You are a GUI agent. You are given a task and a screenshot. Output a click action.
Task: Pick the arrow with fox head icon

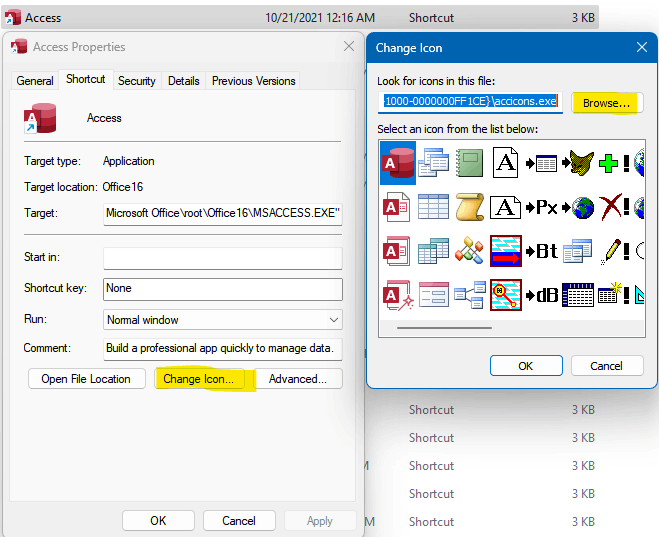(578, 163)
